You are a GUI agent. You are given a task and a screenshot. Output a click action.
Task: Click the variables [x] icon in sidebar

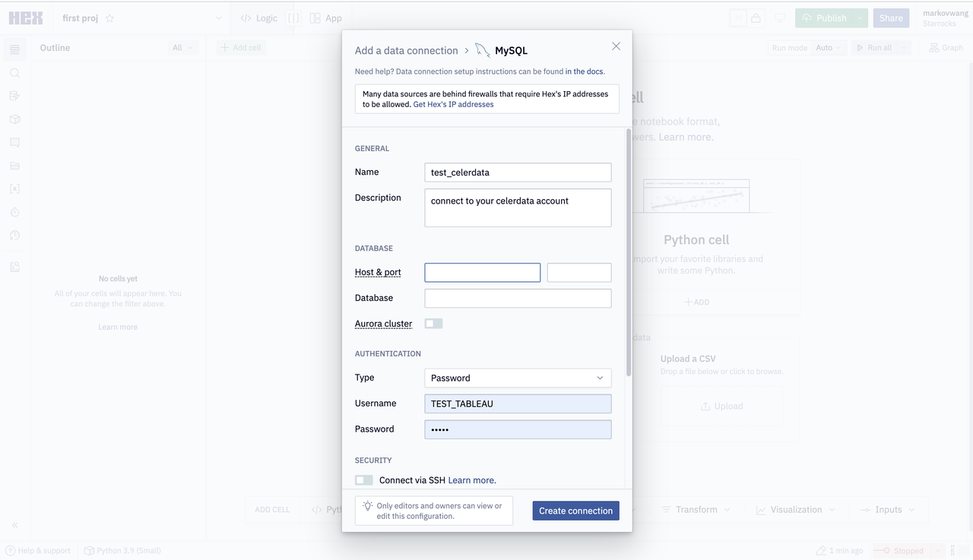(x=14, y=188)
